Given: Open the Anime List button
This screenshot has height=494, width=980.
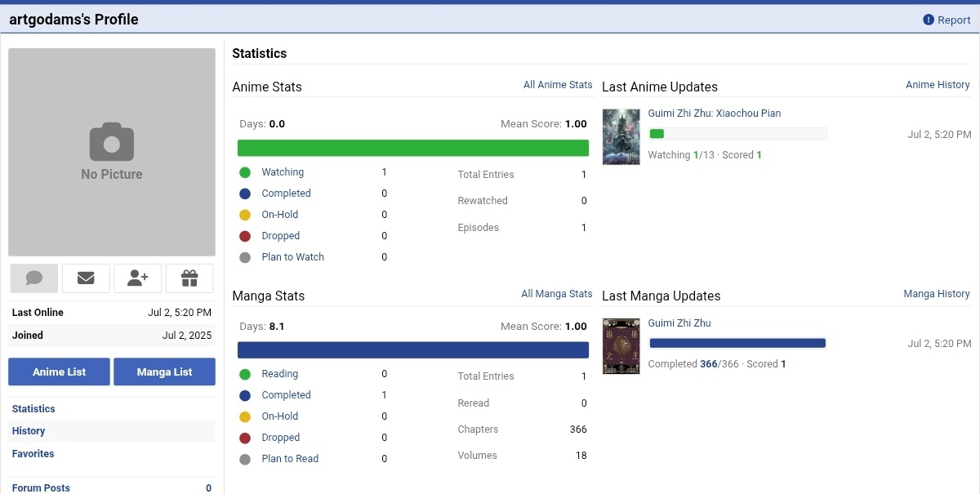Looking at the screenshot, I should tap(59, 372).
